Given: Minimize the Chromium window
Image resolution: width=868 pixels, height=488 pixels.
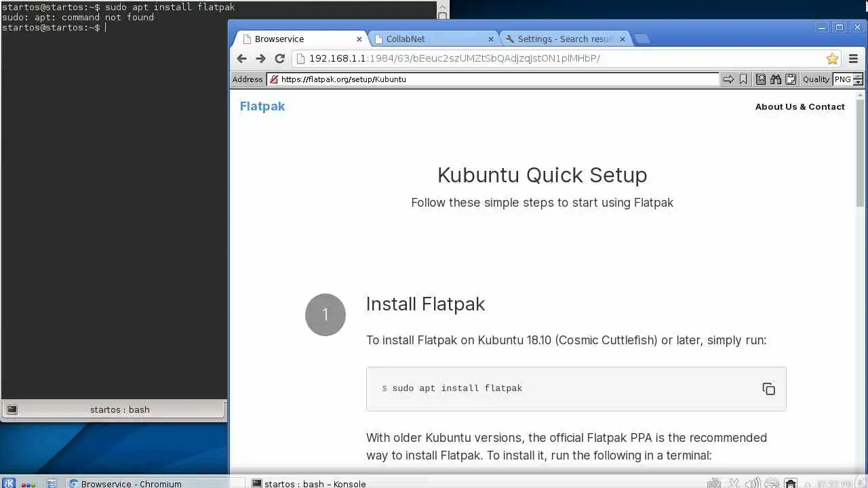Looking at the screenshot, I should pos(822,27).
